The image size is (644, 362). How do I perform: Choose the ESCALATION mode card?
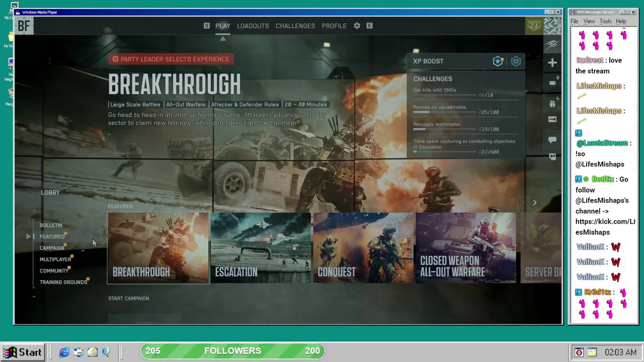(x=261, y=248)
